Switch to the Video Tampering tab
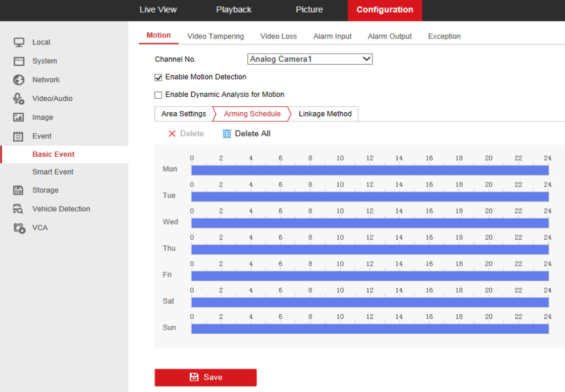This screenshot has width=565, height=392. [x=215, y=37]
